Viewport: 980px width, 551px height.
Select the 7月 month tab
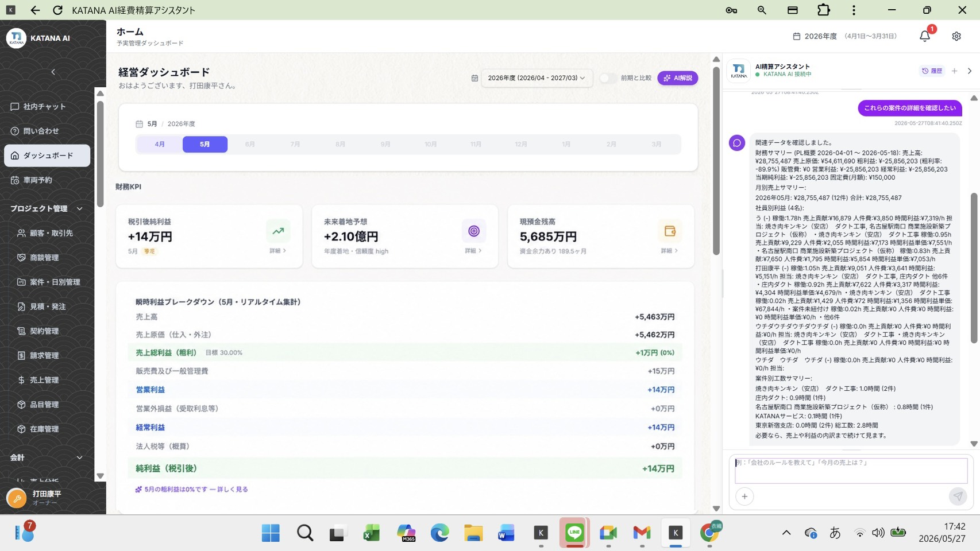tap(295, 144)
